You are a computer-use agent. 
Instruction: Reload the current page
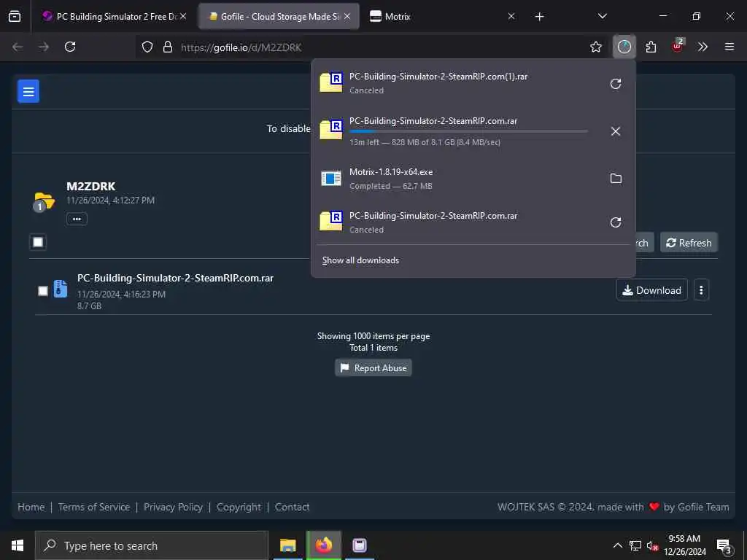coord(70,47)
